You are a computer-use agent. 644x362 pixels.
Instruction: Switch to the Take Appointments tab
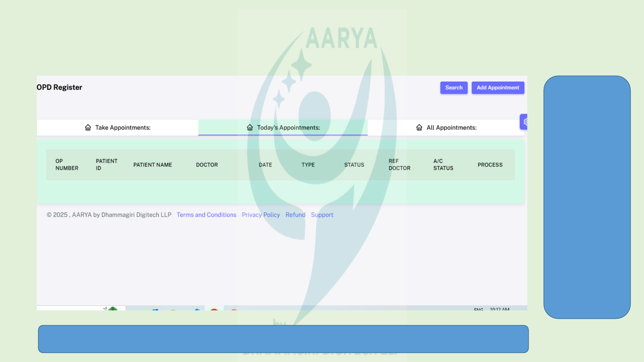coord(122,128)
